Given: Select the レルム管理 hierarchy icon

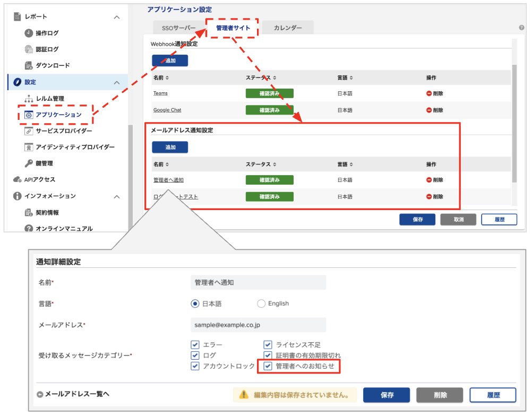Looking at the screenshot, I should [29, 99].
